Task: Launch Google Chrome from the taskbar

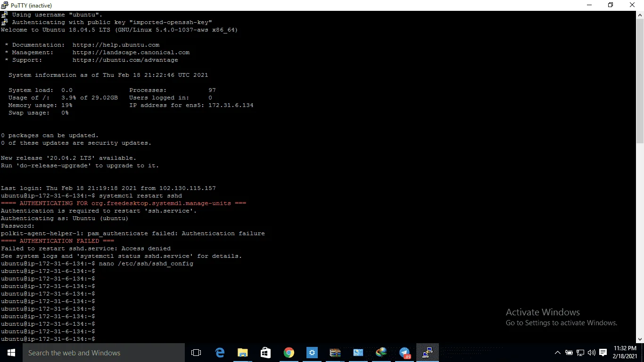Action: tap(289, 353)
